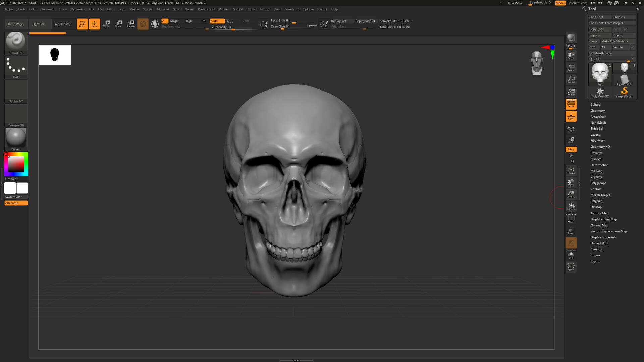The width and height of the screenshot is (644, 362).
Task: Select the Edit tool icon
Action: click(x=82, y=24)
